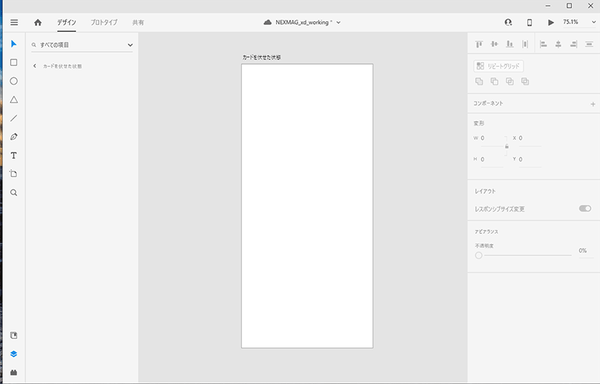The image size is (600, 384).
Task: Select the artboard name in layers panel
Action: 62,66
